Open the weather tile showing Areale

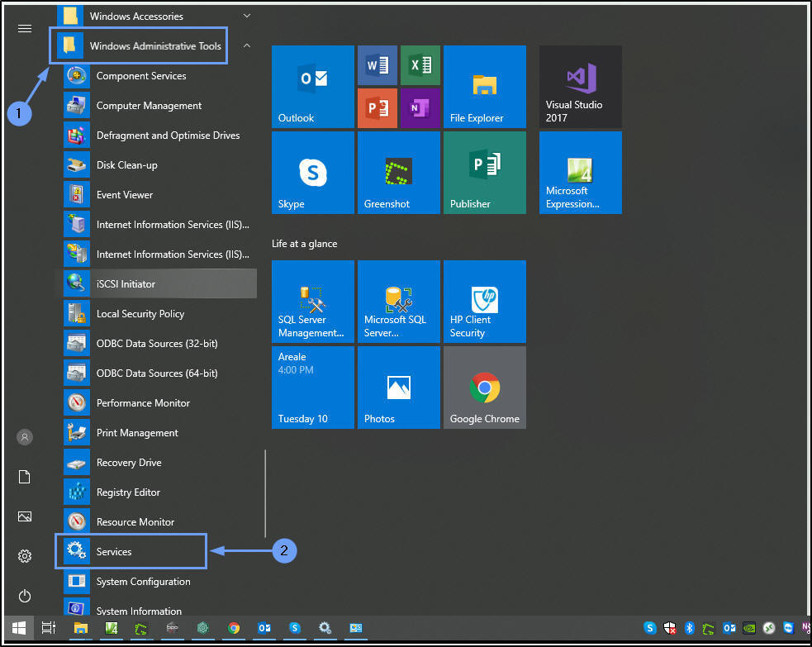pos(313,388)
